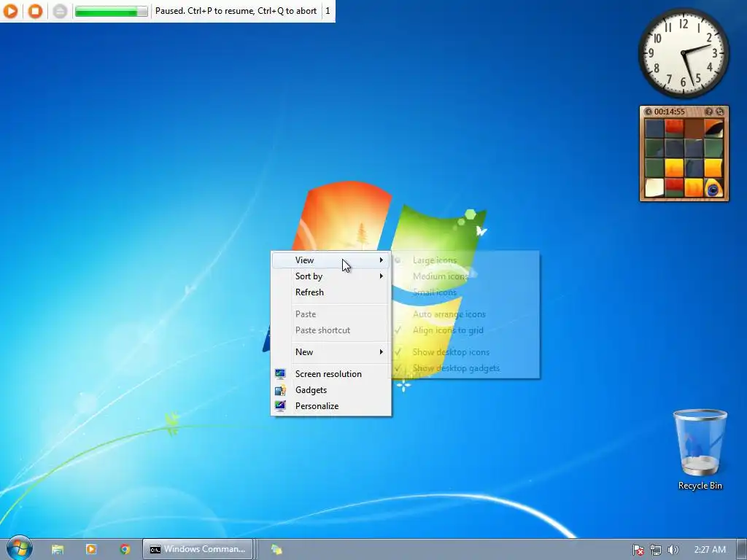Click the greyed Paste menu entry
The image size is (747, 560).
pyautogui.click(x=331, y=314)
